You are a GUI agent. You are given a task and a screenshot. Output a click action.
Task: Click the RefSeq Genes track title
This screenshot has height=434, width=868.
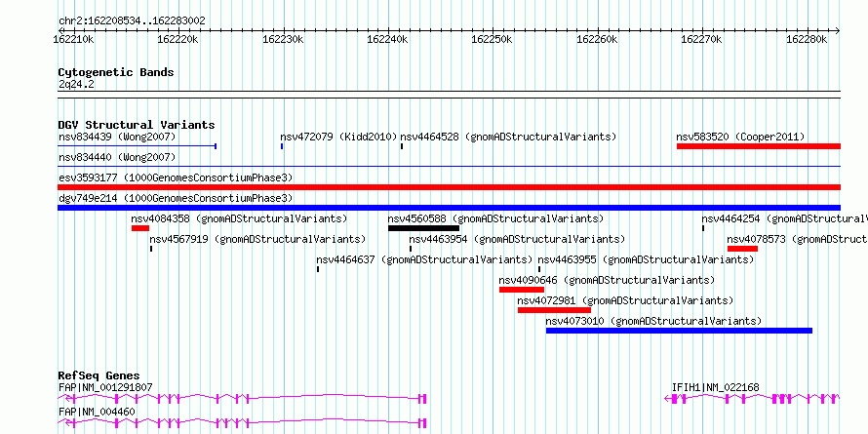click(99, 375)
